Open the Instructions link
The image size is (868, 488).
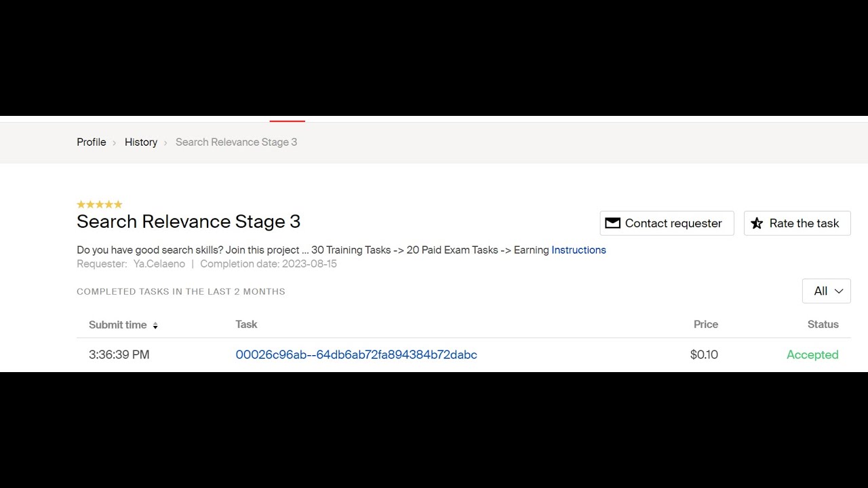point(578,250)
